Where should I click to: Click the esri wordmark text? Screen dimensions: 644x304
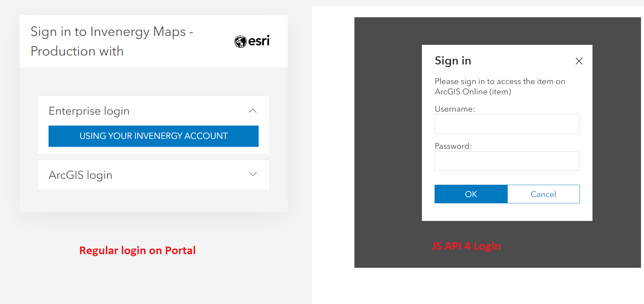click(x=259, y=41)
